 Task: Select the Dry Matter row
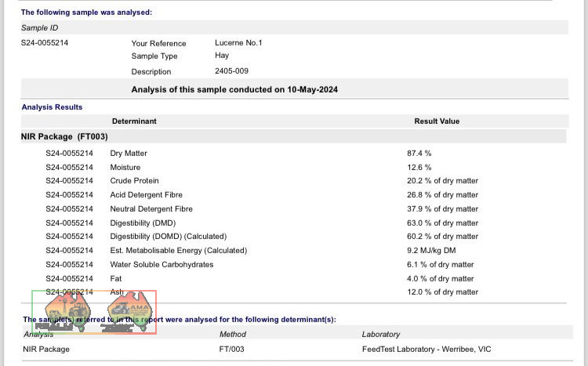[x=129, y=154]
